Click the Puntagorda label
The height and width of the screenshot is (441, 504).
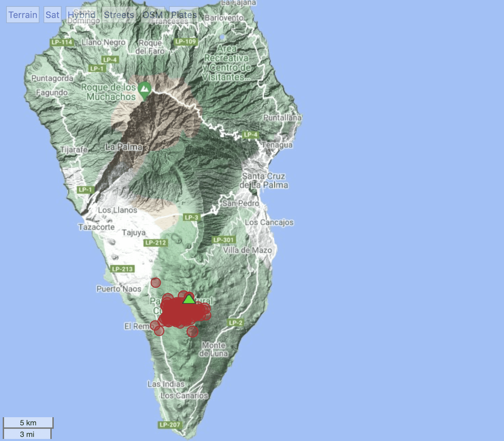pos(52,78)
